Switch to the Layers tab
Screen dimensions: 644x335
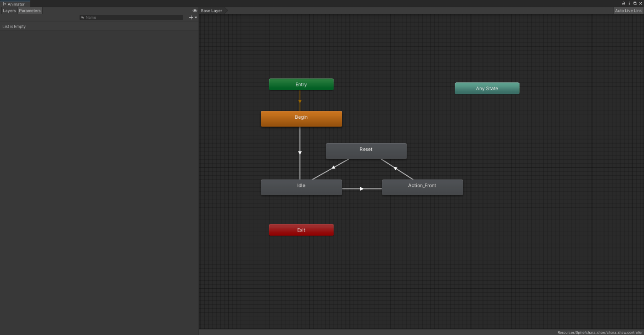pos(9,11)
